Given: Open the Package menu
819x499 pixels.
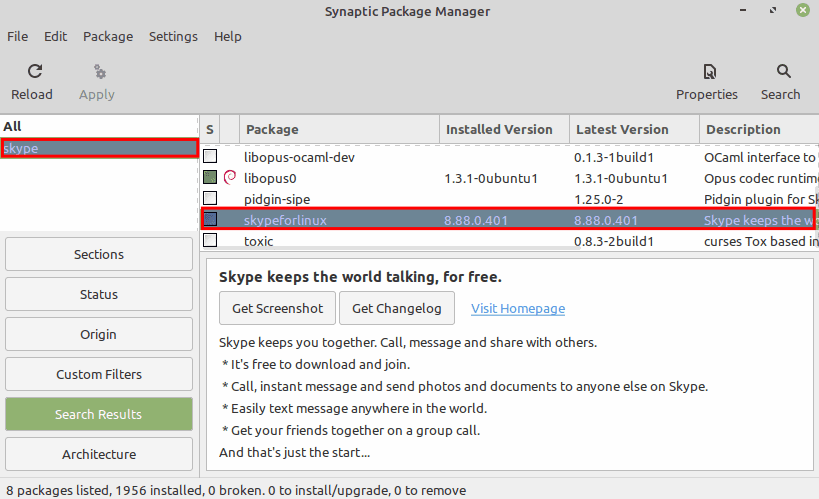Looking at the screenshot, I should tap(108, 36).
